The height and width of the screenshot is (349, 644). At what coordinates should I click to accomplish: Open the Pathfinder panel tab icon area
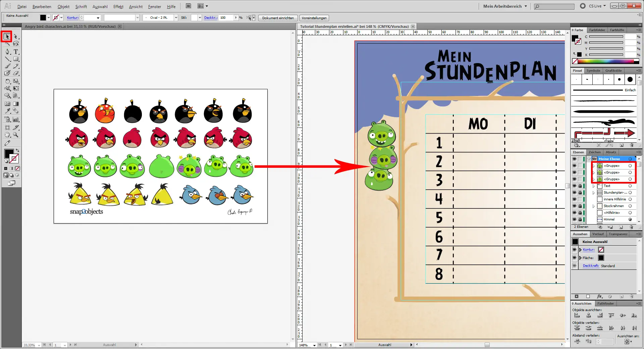pyautogui.click(x=606, y=304)
